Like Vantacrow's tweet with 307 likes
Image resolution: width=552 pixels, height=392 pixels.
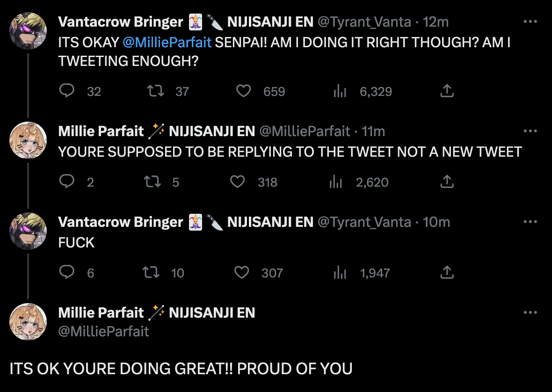[x=241, y=272]
